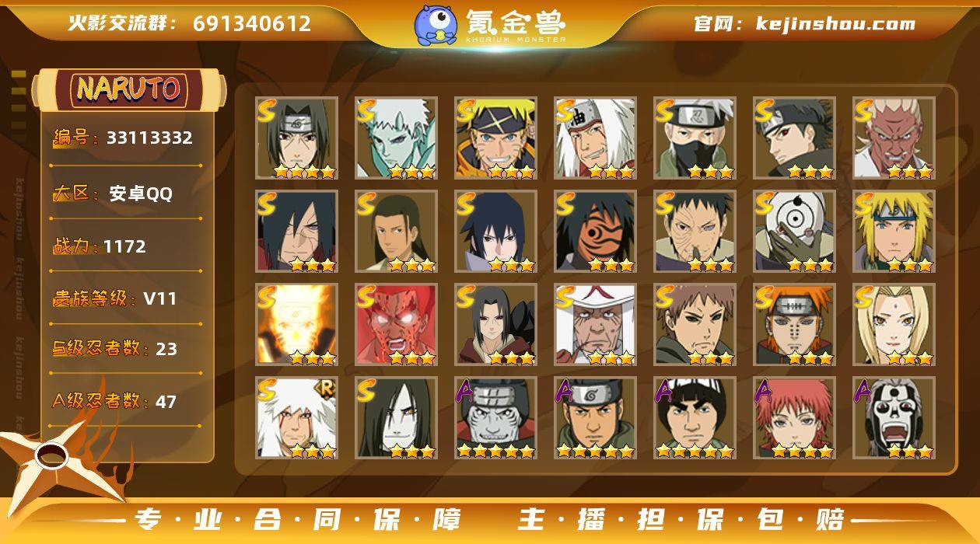This screenshot has width=980, height=544.
Task: Click the orange-masked Tobi ninja portrait
Action: [x=595, y=232]
